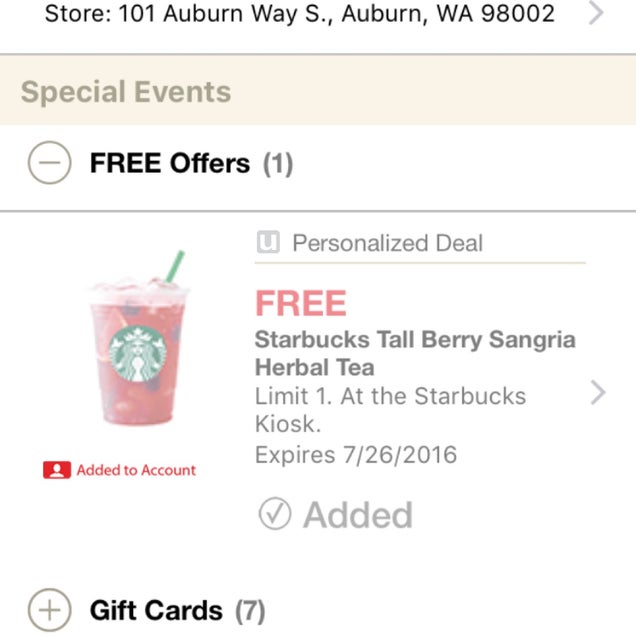Select the Gift Cards section title

[x=157, y=610]
